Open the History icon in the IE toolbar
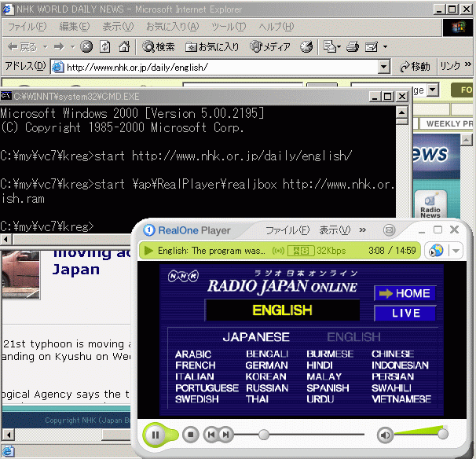 tap(306, 47)
